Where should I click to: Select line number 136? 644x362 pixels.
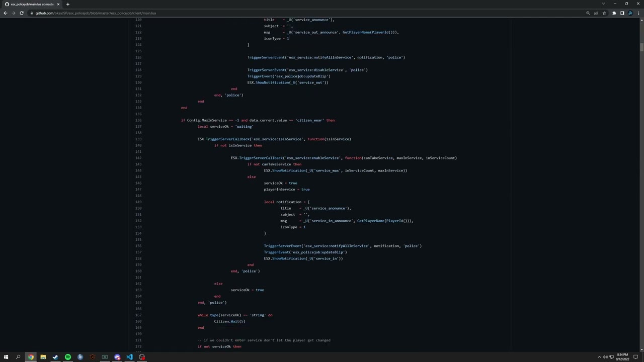pos(138,120)
